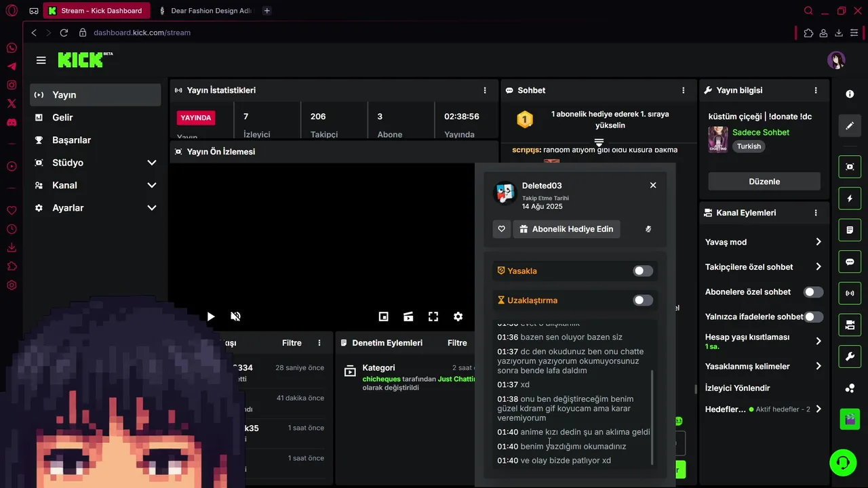Viewport: 868px width, 488px height.
Task: Open the player icon in the Opera sidebar
Action: click(12, 166)
